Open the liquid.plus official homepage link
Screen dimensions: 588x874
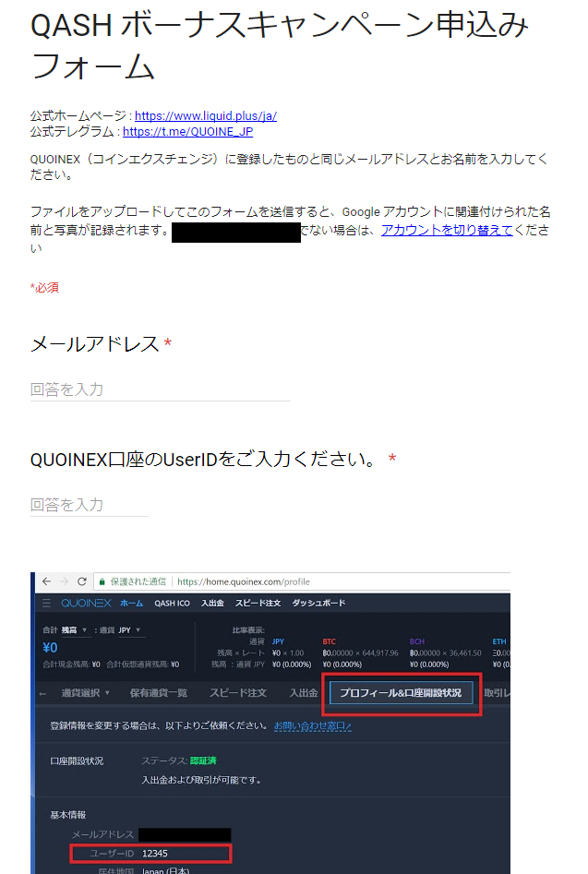tap(206, 116)
